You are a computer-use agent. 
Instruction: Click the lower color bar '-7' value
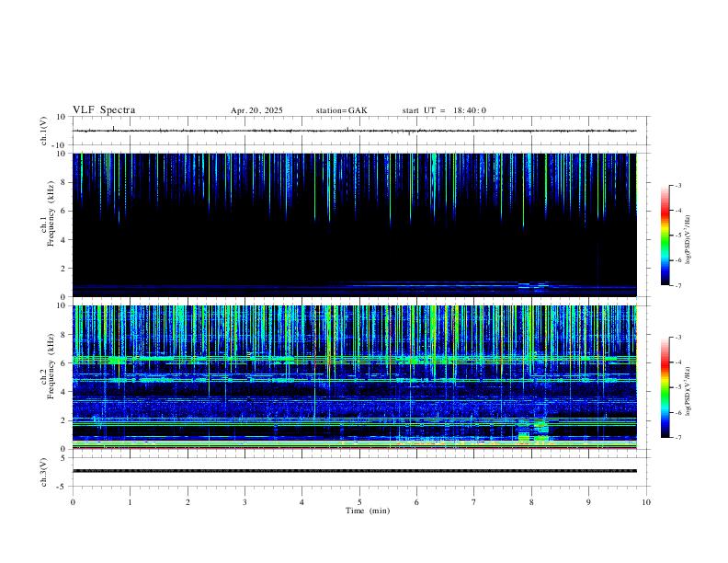(677, 438)
